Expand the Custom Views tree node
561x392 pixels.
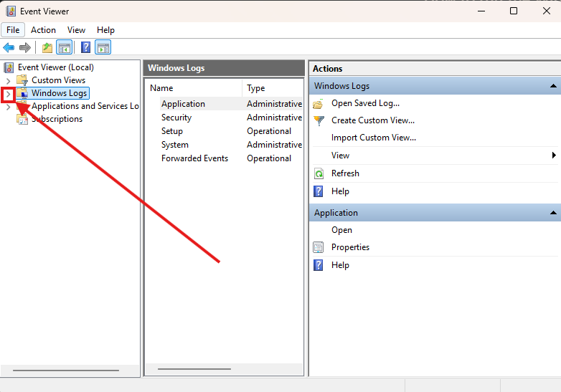pos(8,81)
